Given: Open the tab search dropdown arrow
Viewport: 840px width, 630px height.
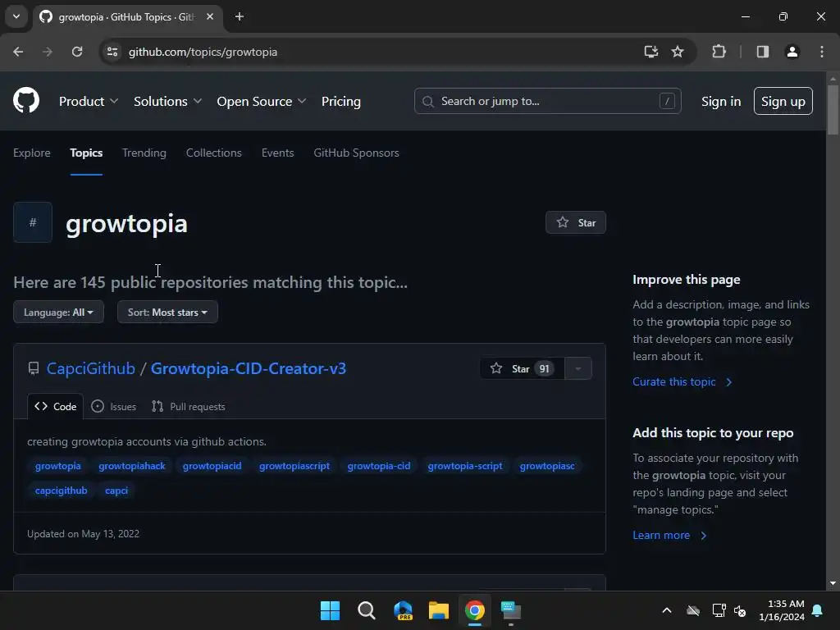Looking at the screenshot, I should pos(16,16).
